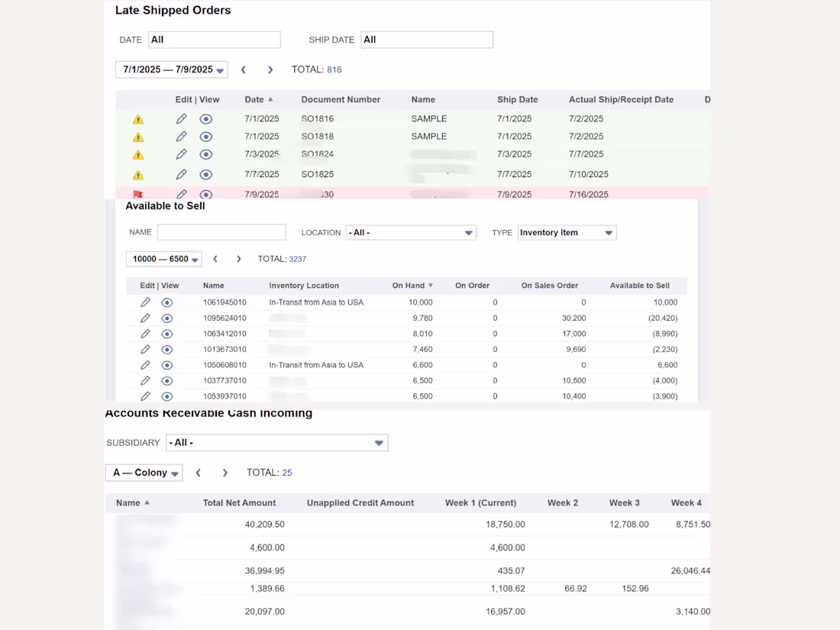Click the warning icon beside order SO1816
The image size is (840, 630).
[x=138, y=118]
